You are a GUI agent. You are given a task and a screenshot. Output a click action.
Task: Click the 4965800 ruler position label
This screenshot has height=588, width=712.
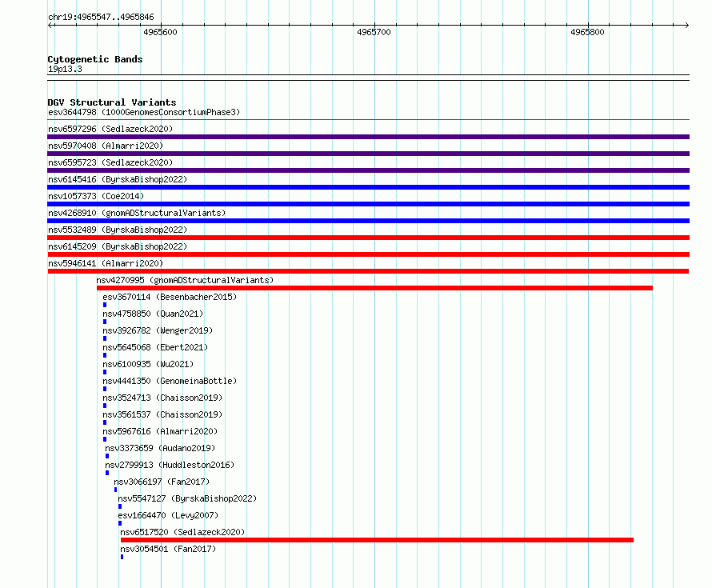[587, 32]
